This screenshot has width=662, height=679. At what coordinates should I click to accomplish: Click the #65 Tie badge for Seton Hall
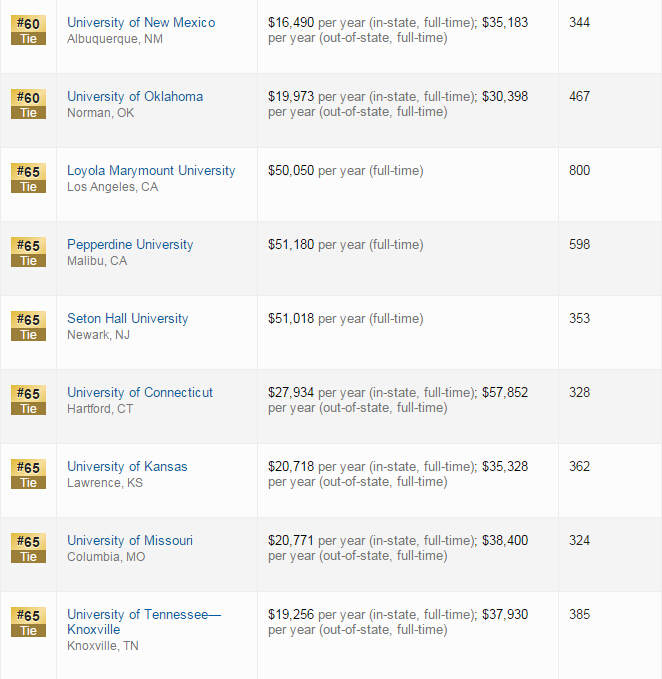tap(28, 327)
